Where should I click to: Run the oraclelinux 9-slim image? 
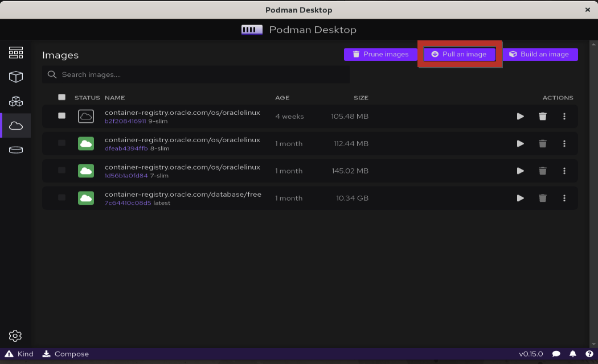click(x=520, y=117)
